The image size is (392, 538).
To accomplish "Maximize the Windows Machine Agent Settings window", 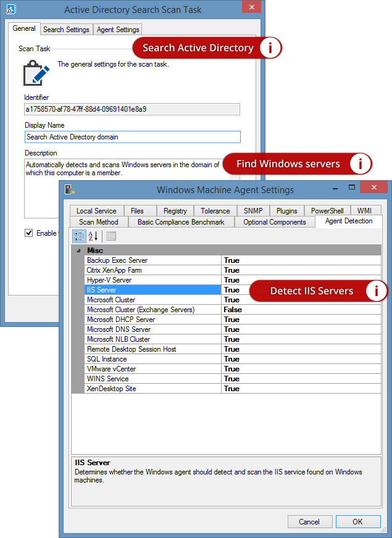I will [351, 187].
